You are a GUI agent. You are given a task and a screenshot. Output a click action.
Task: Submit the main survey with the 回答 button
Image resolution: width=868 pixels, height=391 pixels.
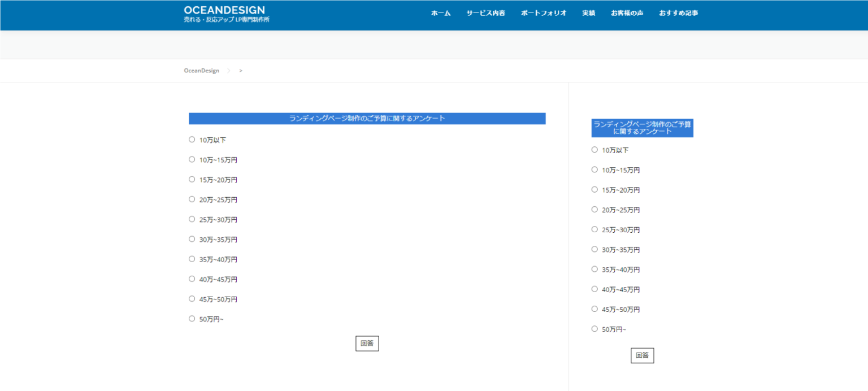click(x=367, y=343)
